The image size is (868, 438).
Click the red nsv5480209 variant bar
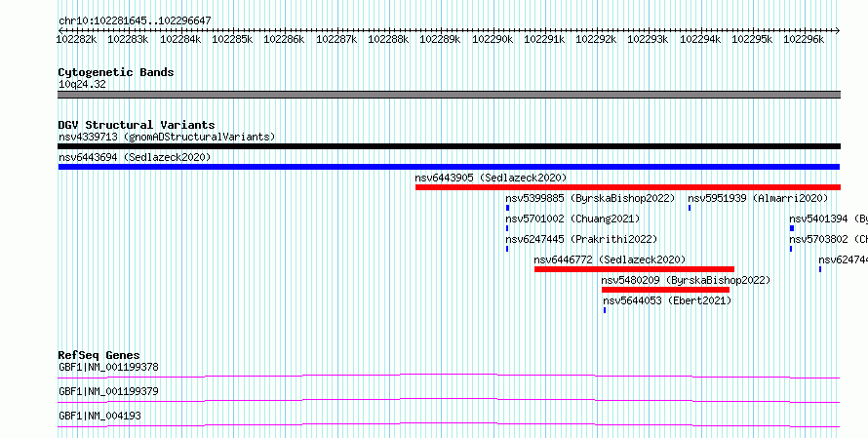pos(665,290)
